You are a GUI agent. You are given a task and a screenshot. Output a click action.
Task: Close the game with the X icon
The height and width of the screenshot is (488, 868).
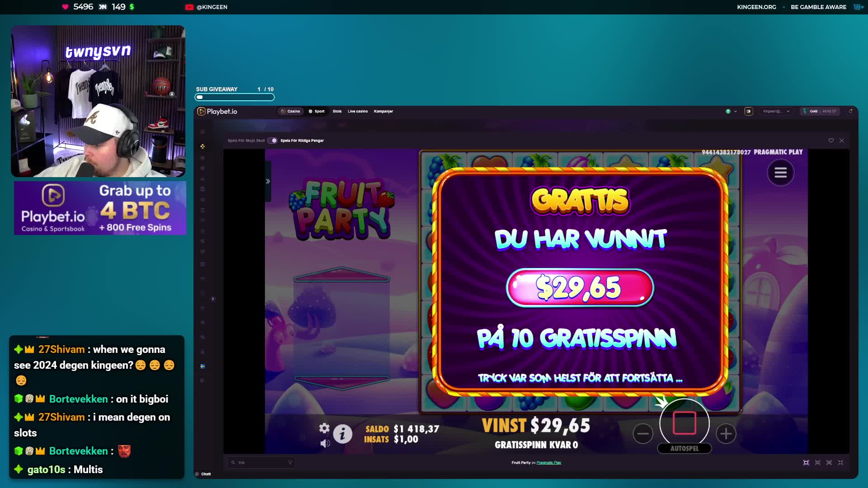(x=842, y=141)
